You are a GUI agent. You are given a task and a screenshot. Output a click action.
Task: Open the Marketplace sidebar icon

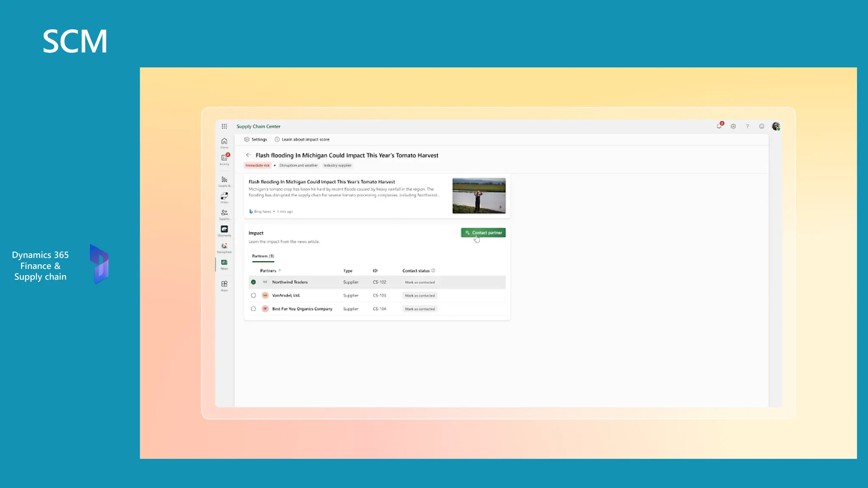pos(224,247)
